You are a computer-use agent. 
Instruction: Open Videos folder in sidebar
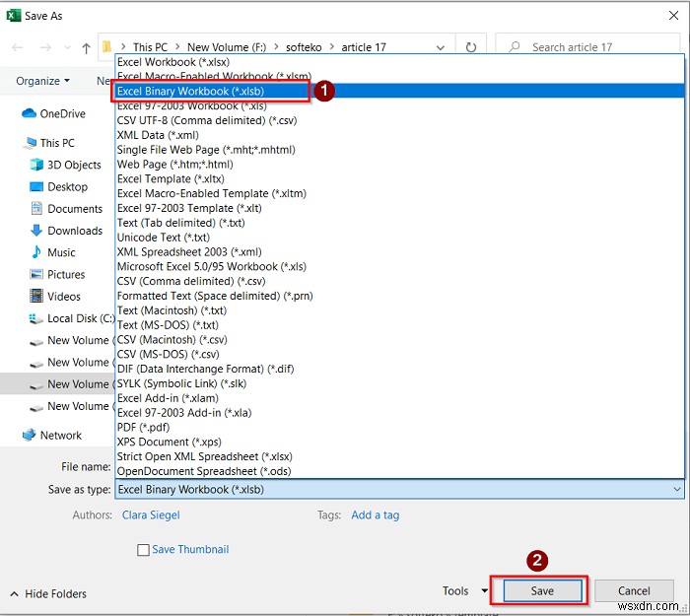(x=55, y=297)
